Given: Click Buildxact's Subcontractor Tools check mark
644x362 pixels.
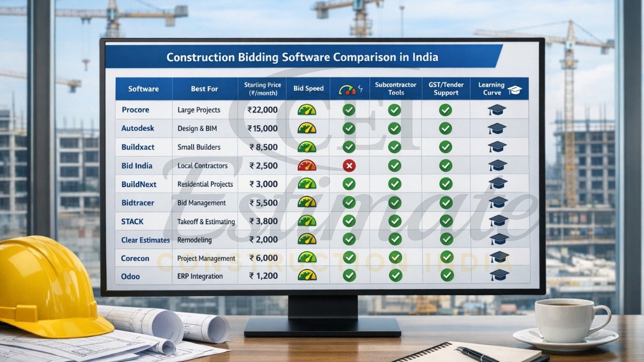Looking at the screenshot, I should [394, 147].
